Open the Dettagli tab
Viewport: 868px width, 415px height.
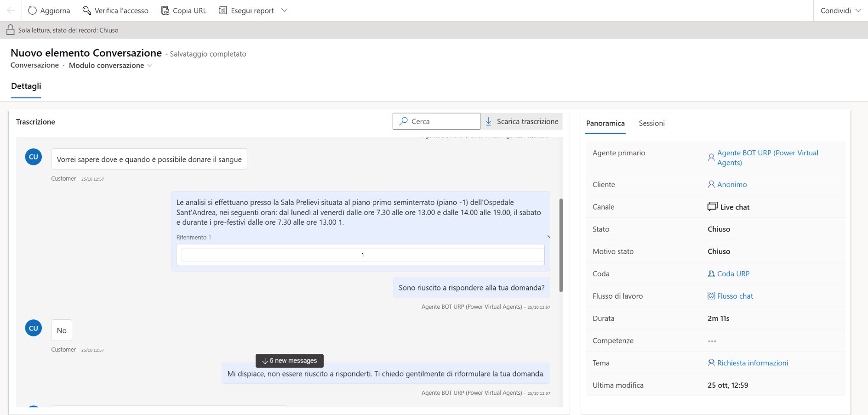tap(26, 86)
